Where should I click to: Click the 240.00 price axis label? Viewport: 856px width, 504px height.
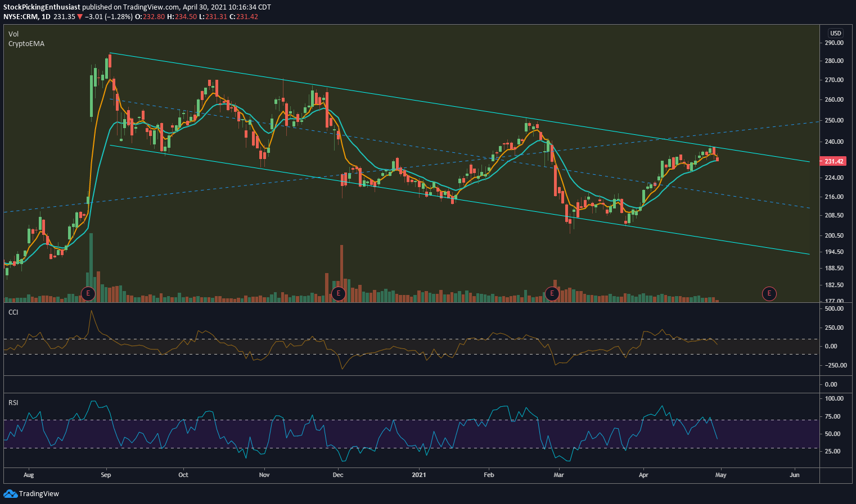834,142
